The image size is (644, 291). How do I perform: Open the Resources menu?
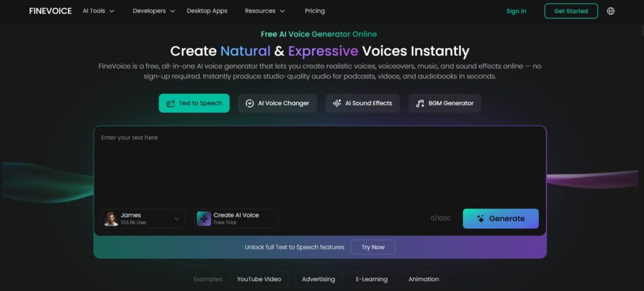click(265, 11)
